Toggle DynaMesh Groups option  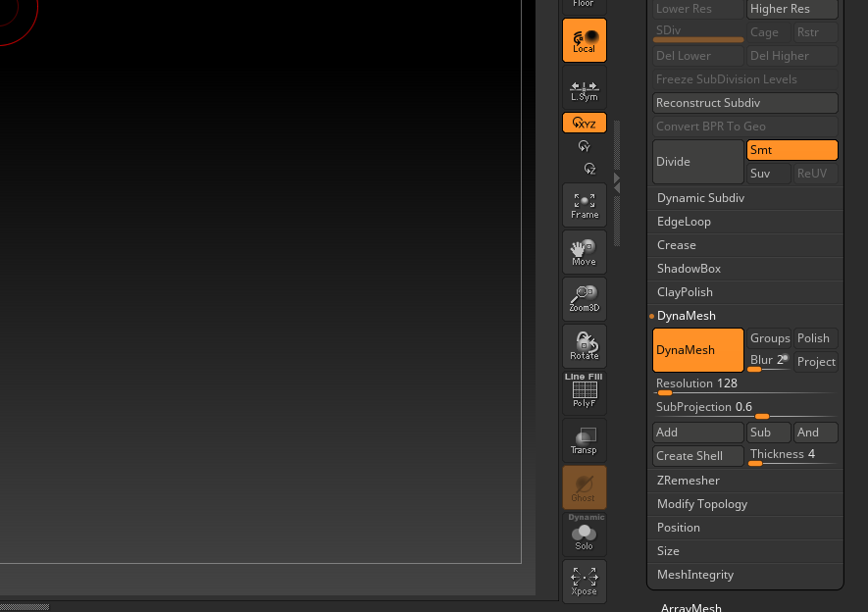coord(769,338)
